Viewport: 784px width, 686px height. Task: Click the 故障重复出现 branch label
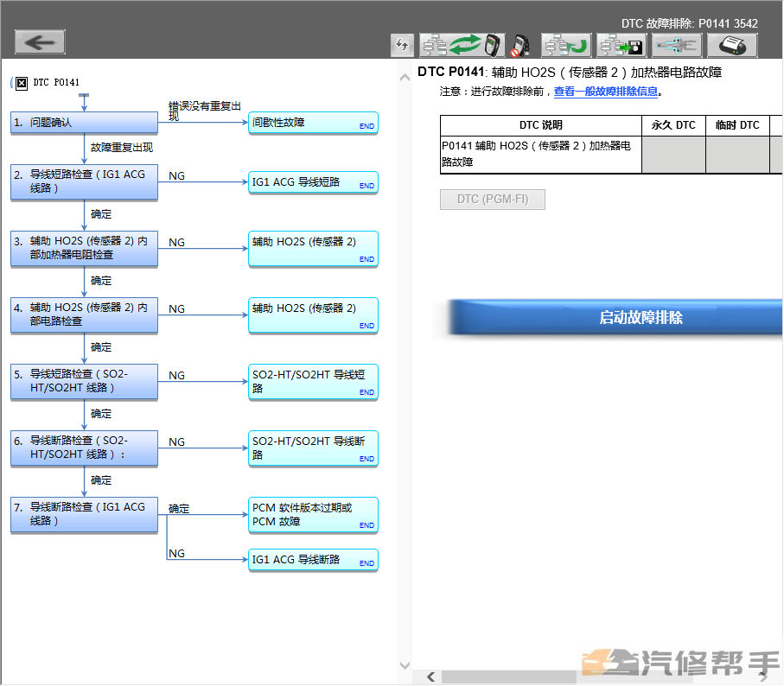pos(122,148)
